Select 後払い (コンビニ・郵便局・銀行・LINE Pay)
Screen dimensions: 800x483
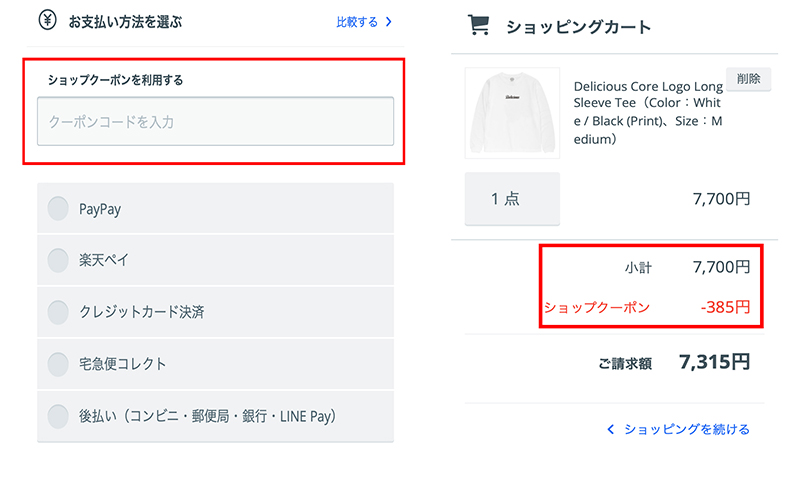click(59, 416)
